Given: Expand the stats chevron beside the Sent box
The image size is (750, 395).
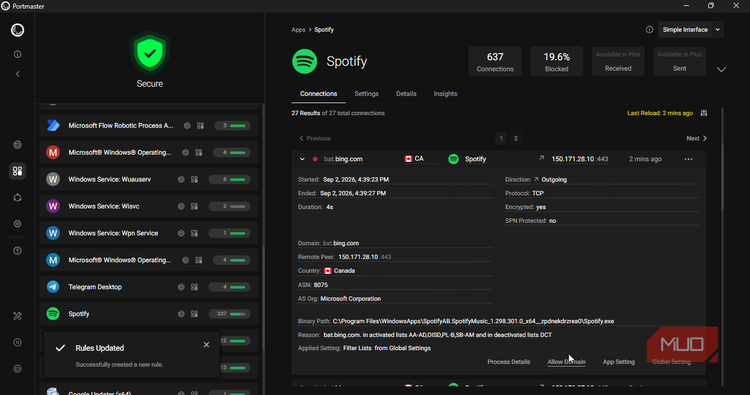Looking at the screenshot, I should point(721,70).
